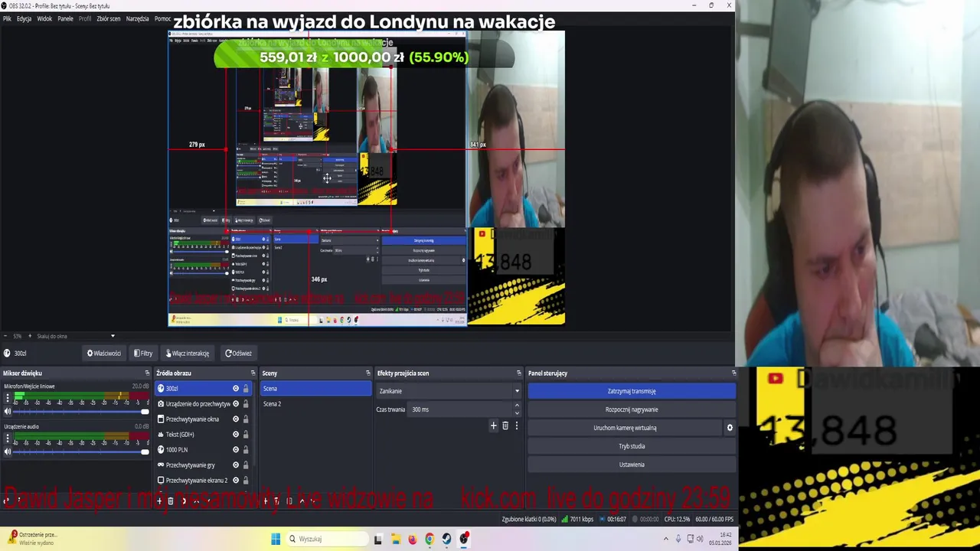Open Windows Start menu
Screen dimensions: 980x551
pos(276,539)
